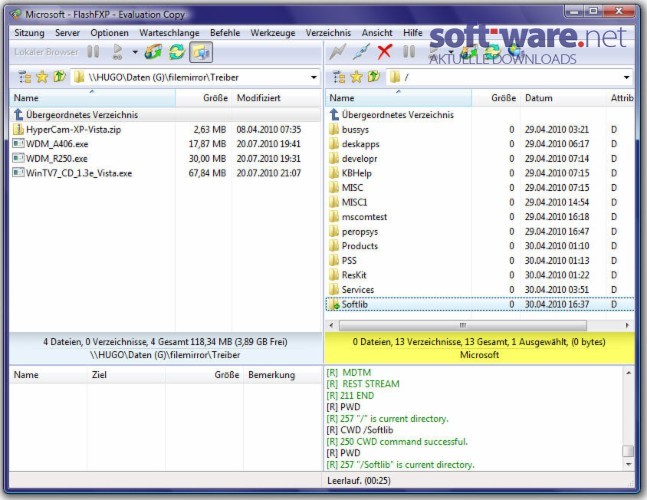Sort remote list by Name column header
The width and height of the screenshot is (647, 500).
coord(399,98)
